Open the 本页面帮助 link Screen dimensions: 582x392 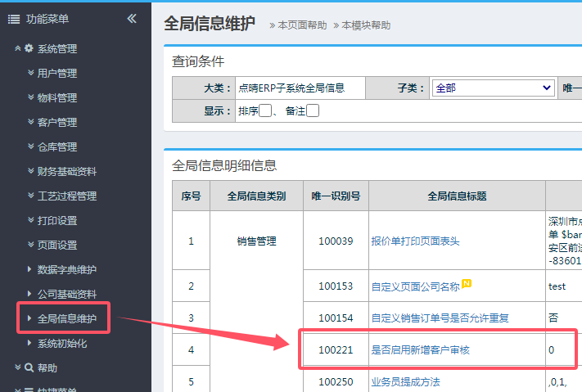click(300, 25)
